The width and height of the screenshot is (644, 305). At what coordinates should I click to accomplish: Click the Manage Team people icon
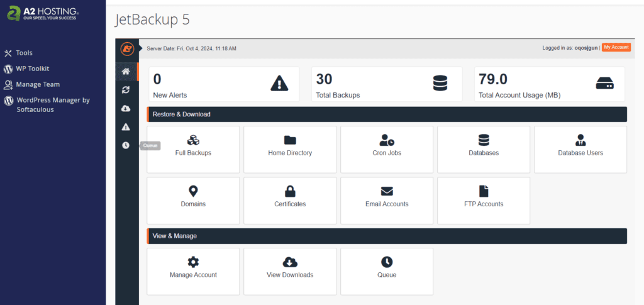8,84
